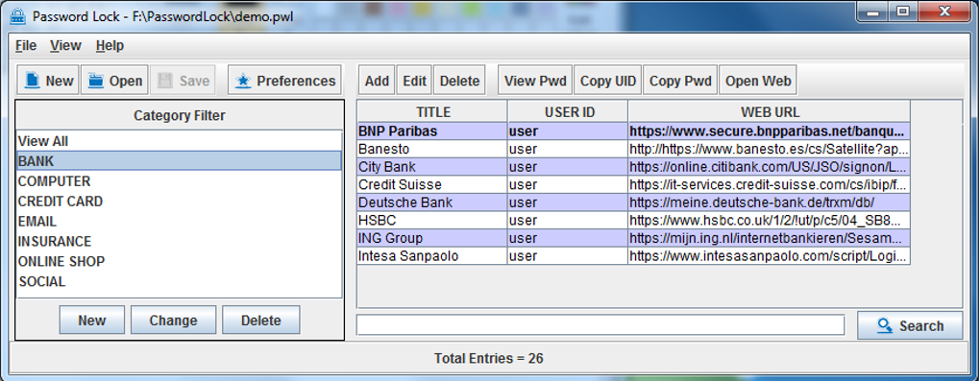The height and width of the screenshot is (381, 980).
Task: Click the Search button with magnifier icon
Action: [x=910, y=325]
